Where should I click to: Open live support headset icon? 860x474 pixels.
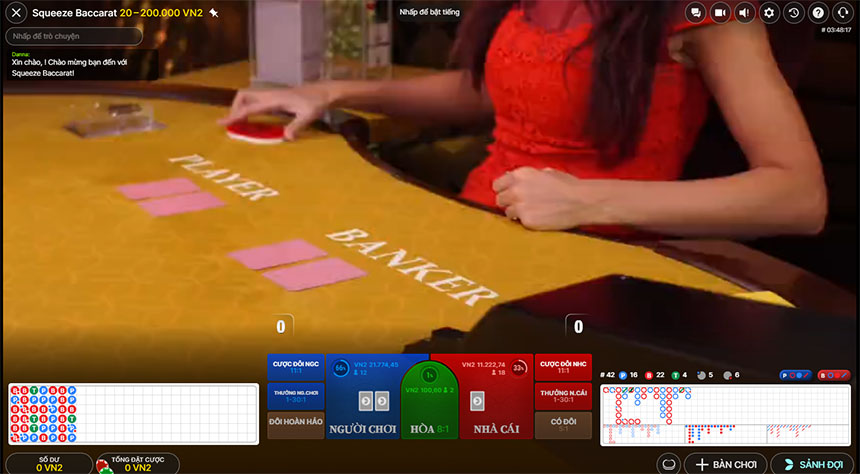[842, 13]
